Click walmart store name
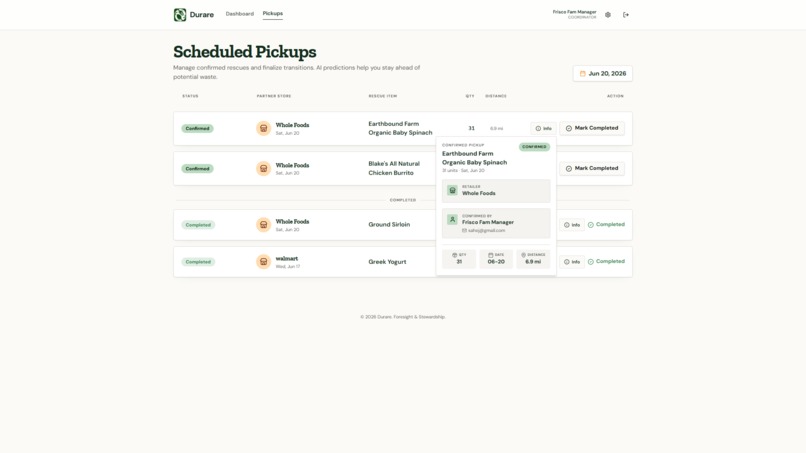The width and height of the screenshot is (806, 453). pyautogui.click(x=286, y=259)
